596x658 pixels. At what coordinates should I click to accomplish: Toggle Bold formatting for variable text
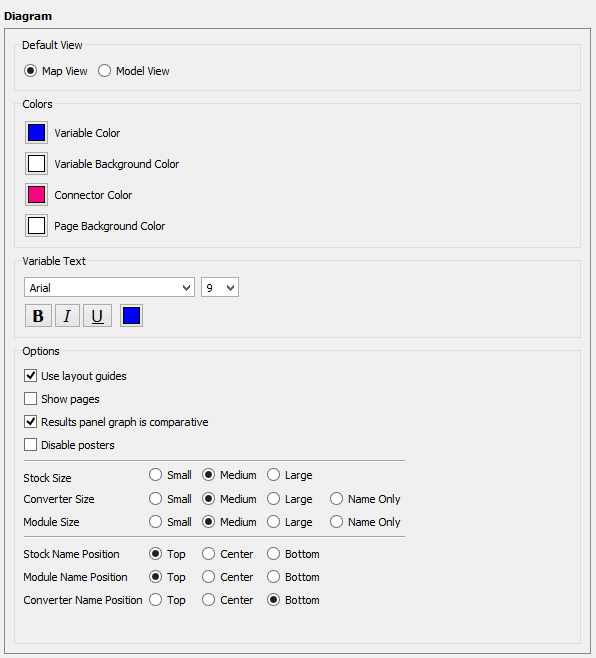pos(38,316)
